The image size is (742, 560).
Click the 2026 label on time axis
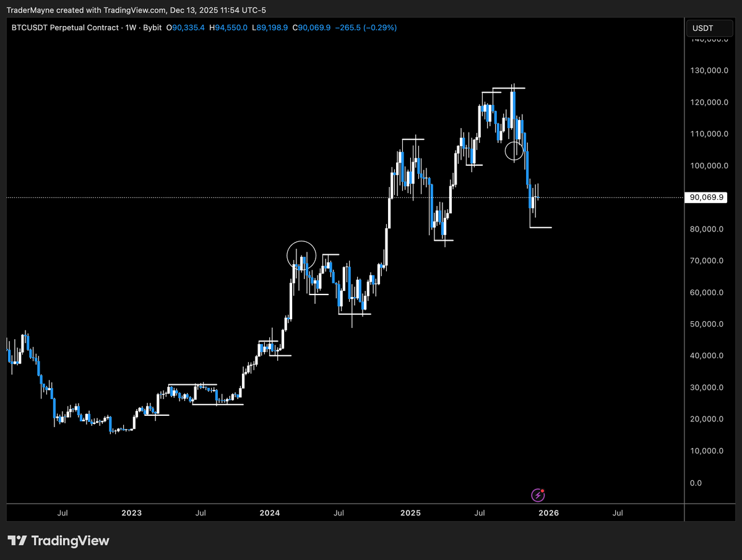[x=548, y=513]
